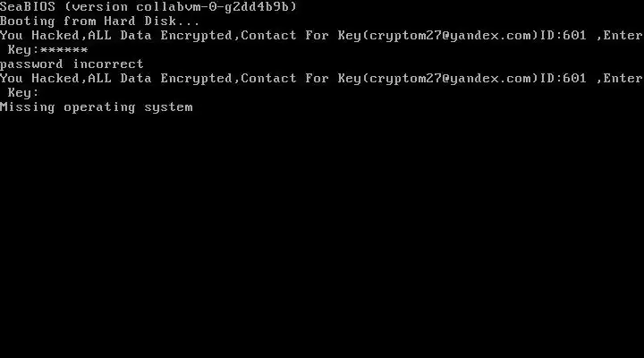Click the empty Key: entry prompt
The width and height of the screenshot is (644, 358).
coord(23,92)
